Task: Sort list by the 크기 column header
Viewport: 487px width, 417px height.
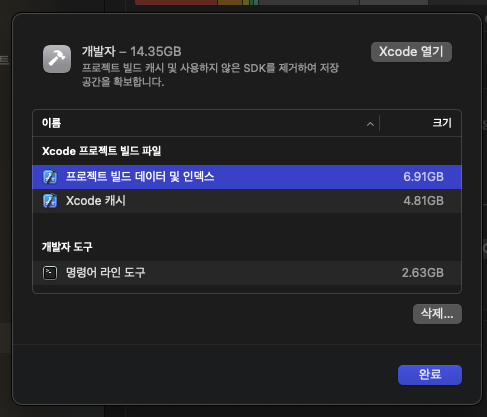Action: [442, 123]
